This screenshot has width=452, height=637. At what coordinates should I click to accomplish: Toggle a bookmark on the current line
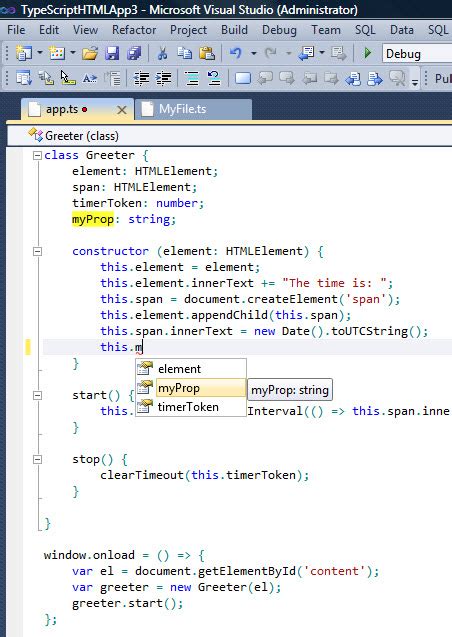(x=243, y=78)
